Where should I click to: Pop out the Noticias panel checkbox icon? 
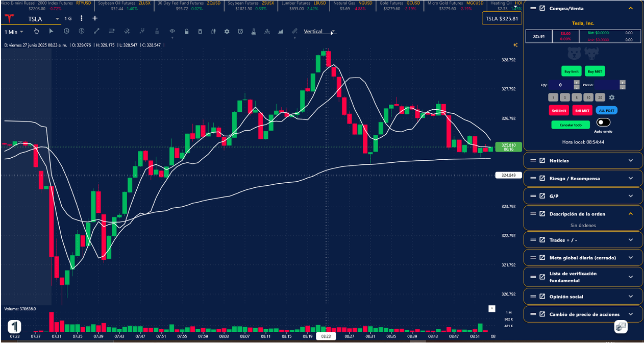pyautogui.click(x=542, y=161)
